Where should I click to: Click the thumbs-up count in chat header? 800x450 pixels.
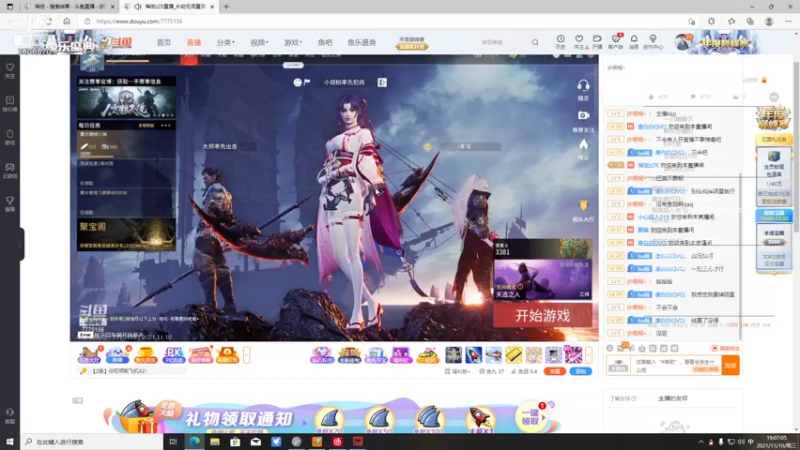click(659, 96)
